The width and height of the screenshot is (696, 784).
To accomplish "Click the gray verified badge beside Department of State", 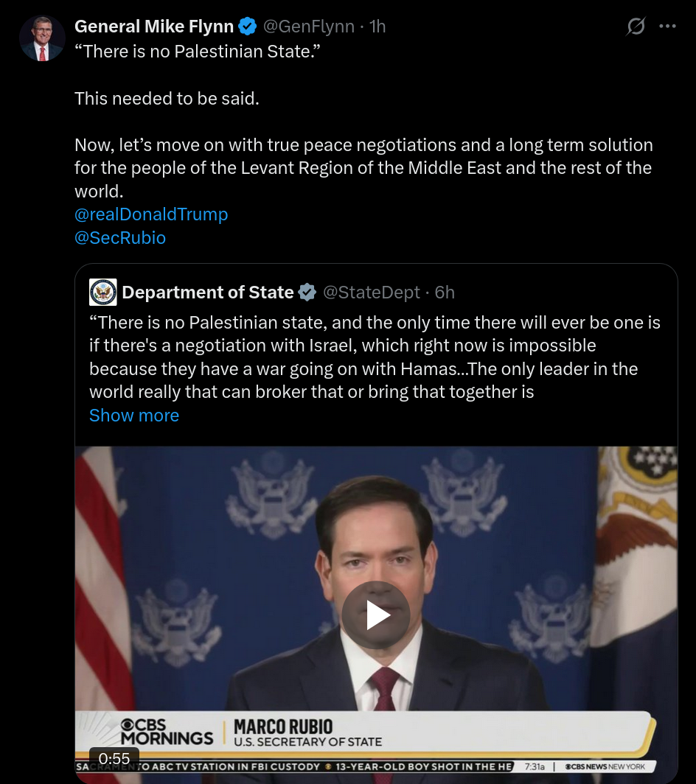I will (x=307, y=293).
